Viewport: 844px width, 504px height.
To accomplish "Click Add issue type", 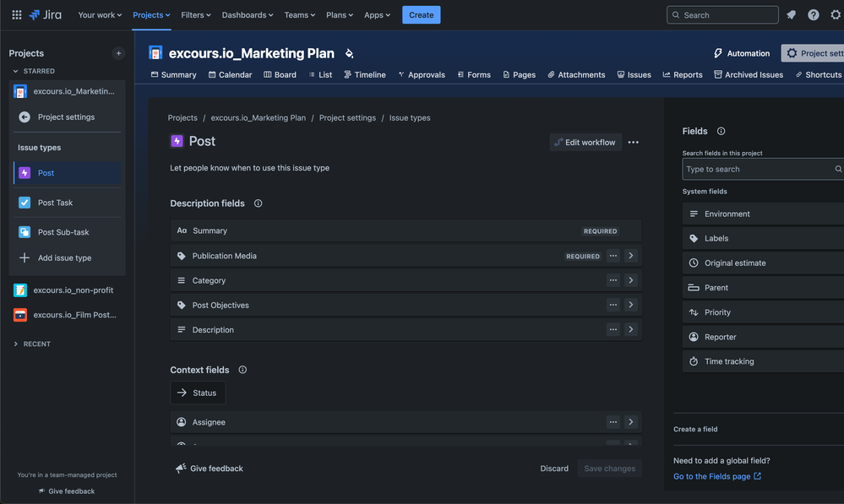I will (68, 257).
